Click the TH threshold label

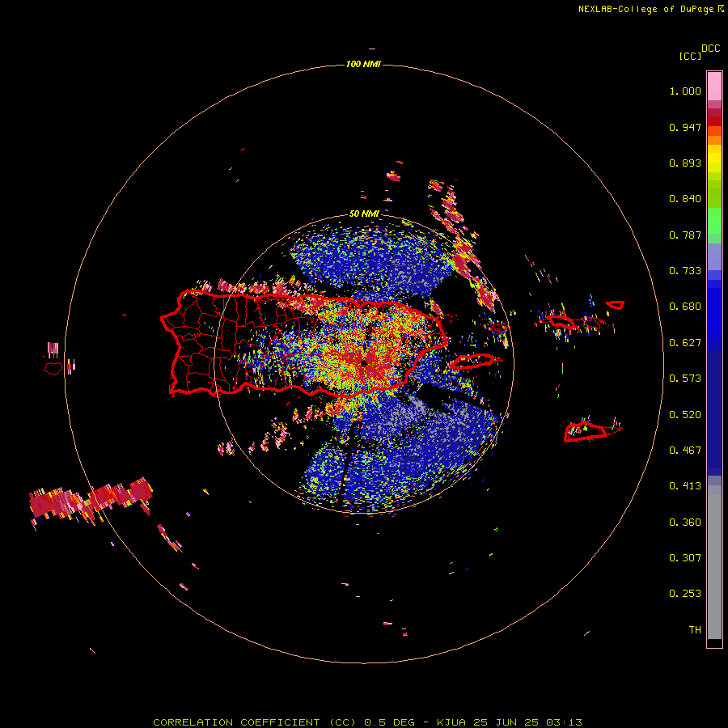695,630
